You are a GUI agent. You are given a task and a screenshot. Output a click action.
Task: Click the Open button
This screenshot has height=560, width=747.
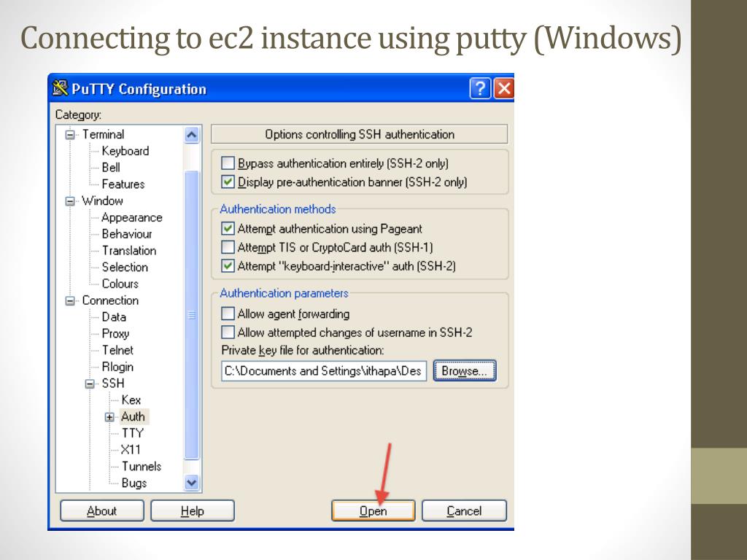(373, 511)
